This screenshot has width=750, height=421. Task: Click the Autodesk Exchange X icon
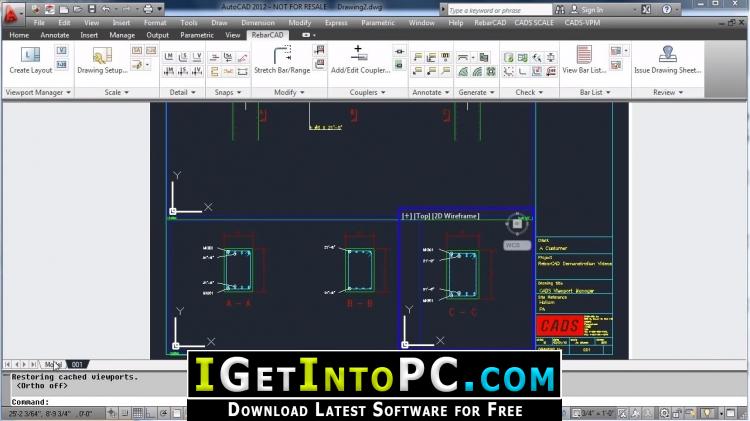646,10
